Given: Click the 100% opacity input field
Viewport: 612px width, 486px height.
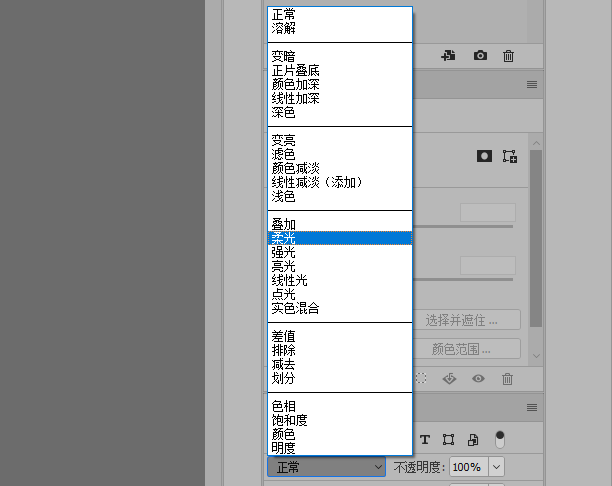Looking at the screenshot, I should click(x=467, y=467).
